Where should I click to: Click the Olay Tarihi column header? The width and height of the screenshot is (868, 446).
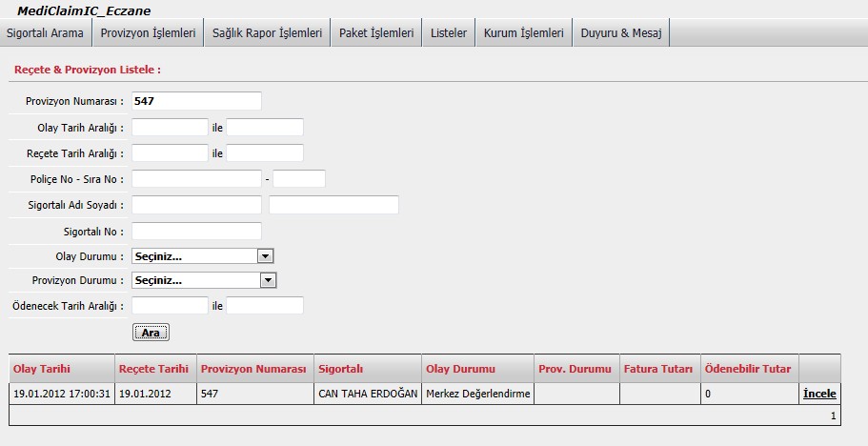[x=42, y=369]
